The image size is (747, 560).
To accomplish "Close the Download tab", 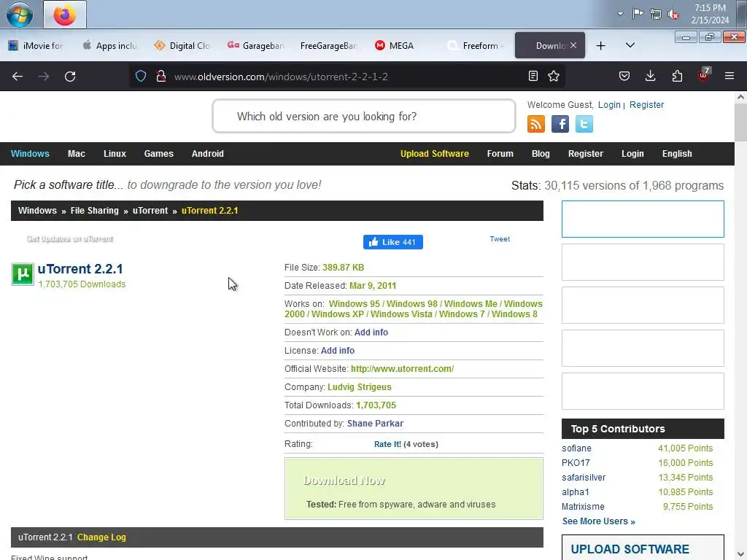I will click(573, 45).
